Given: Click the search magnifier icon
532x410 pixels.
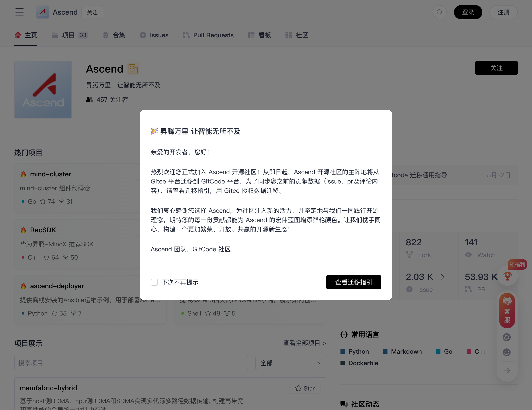Looking at the screenshot, I should click(439, 12).
